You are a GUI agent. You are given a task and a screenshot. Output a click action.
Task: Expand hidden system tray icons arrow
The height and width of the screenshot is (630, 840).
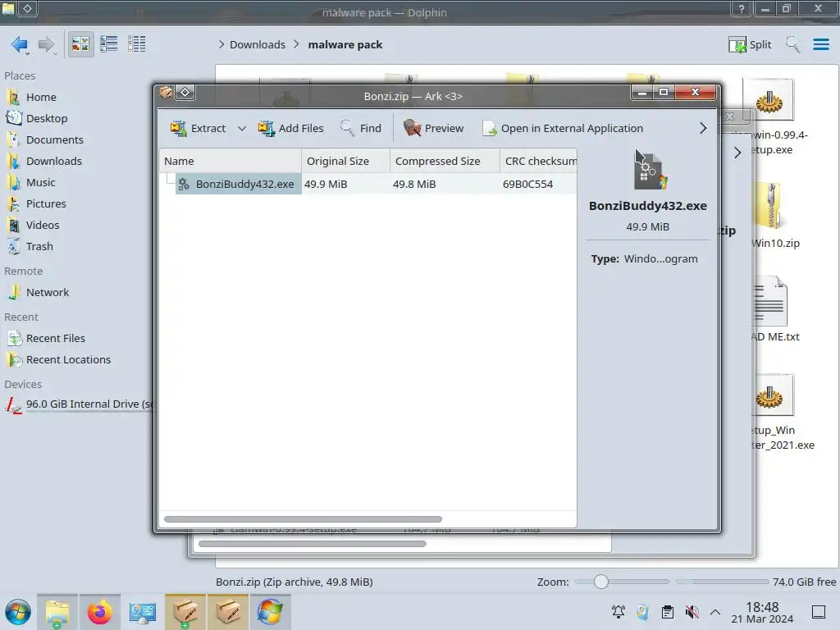coord(715,612)
